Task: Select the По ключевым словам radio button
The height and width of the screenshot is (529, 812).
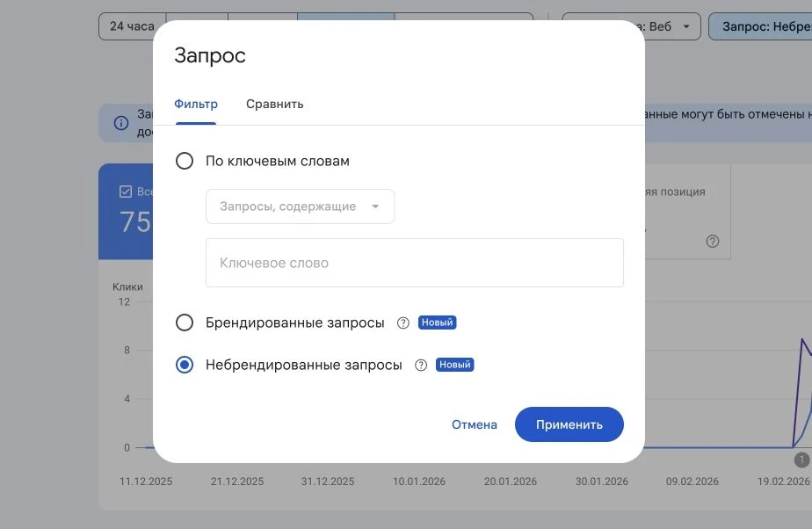Action: pos(185,161)
